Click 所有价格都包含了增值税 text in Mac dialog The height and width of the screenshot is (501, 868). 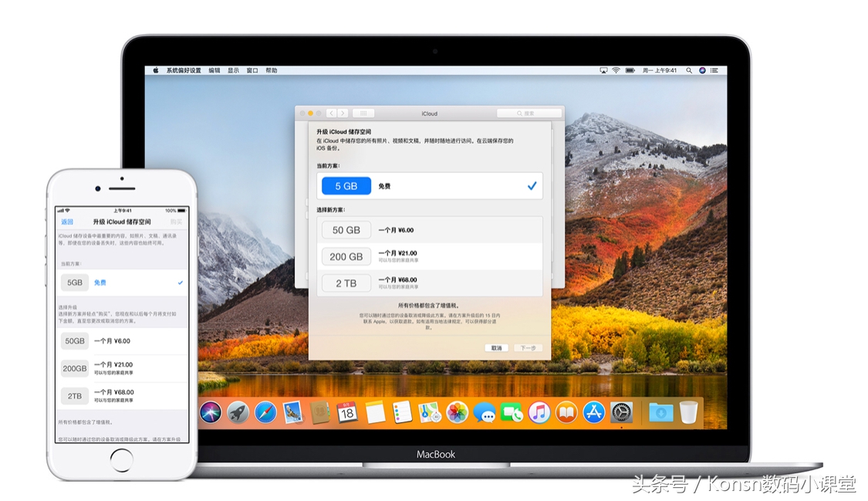point(429,305)
